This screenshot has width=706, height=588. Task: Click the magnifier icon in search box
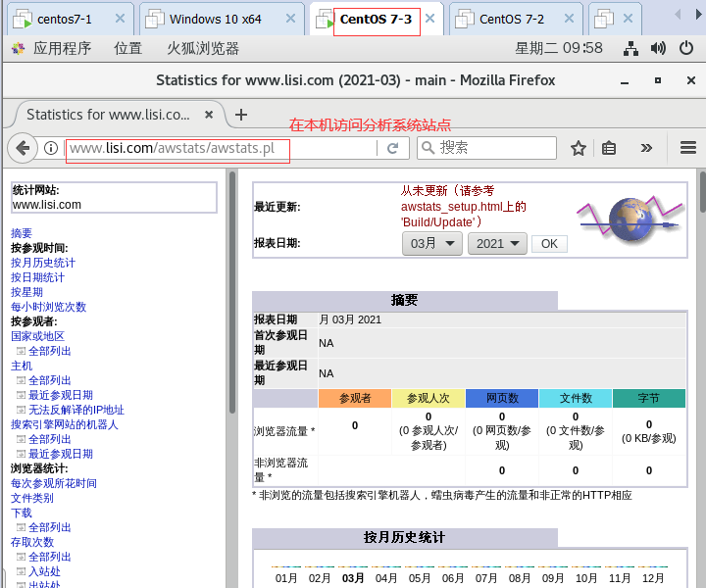428,148
